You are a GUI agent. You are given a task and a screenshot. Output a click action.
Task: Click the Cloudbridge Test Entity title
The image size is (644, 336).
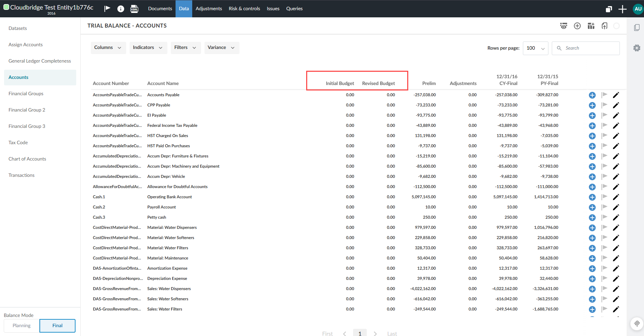(x=52, y=7)
